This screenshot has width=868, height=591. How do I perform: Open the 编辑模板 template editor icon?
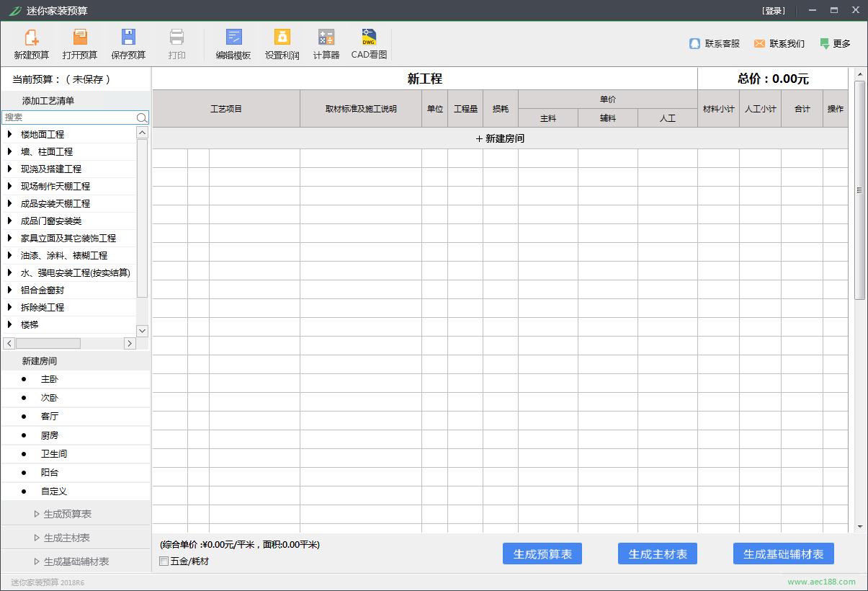(x=233, y=43)
